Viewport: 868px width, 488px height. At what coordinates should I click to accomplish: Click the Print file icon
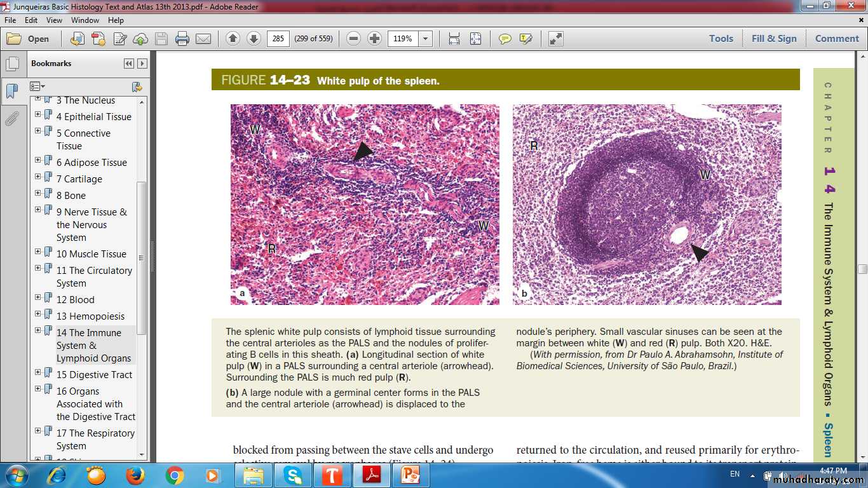pos(182,39)
